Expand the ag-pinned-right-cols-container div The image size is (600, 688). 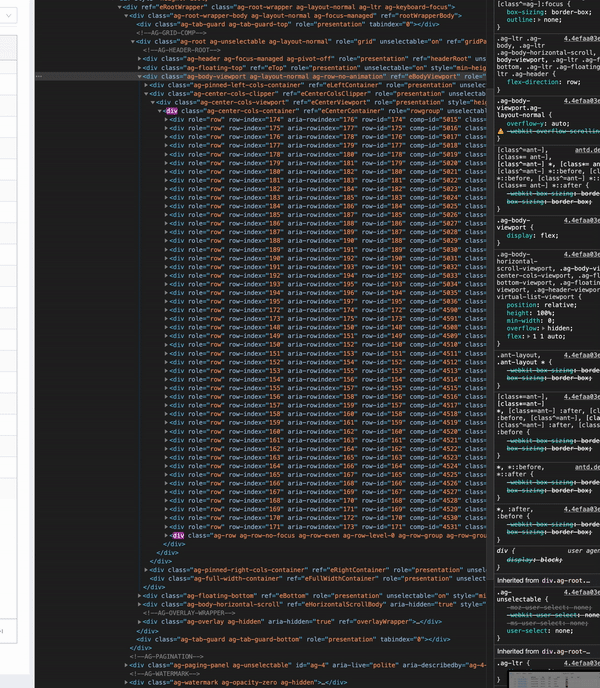[x=146, y=570]
